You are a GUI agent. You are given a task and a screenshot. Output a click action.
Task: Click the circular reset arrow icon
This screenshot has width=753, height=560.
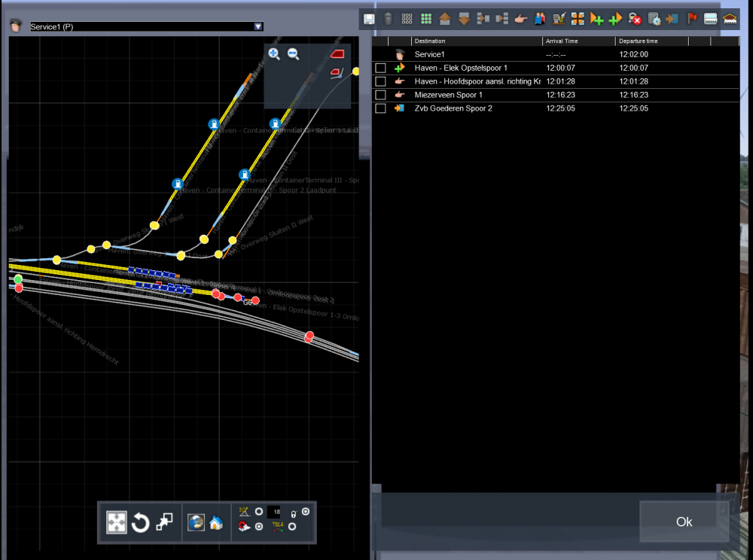[x=140, y=522]
